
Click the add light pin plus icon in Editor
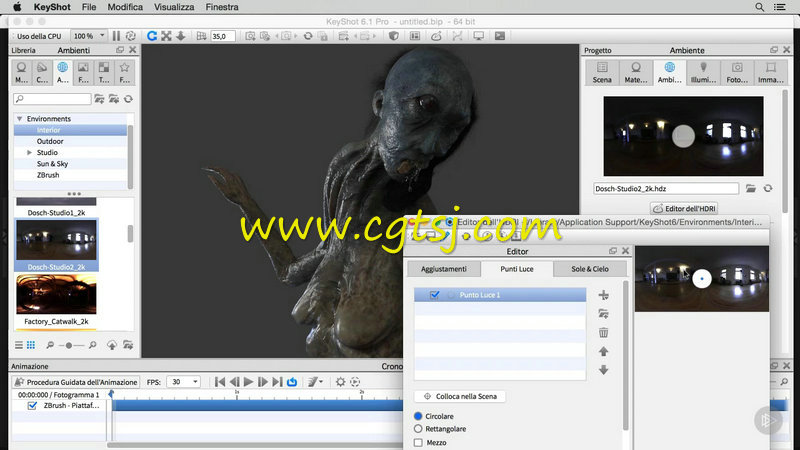604,295
